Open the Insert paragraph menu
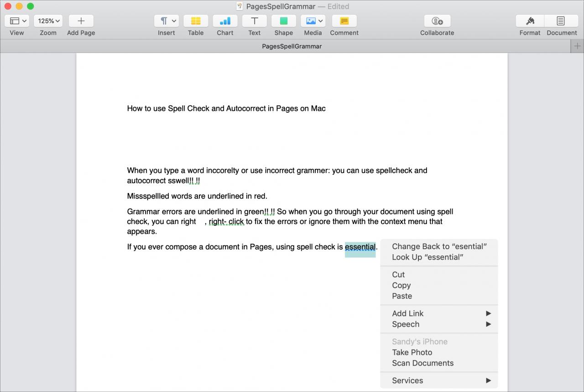The image size is (584, 392). 167,21
